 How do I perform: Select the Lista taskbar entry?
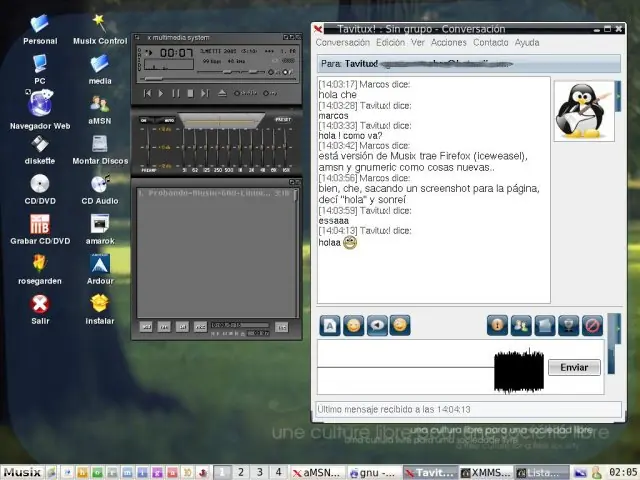pos(542,473)
